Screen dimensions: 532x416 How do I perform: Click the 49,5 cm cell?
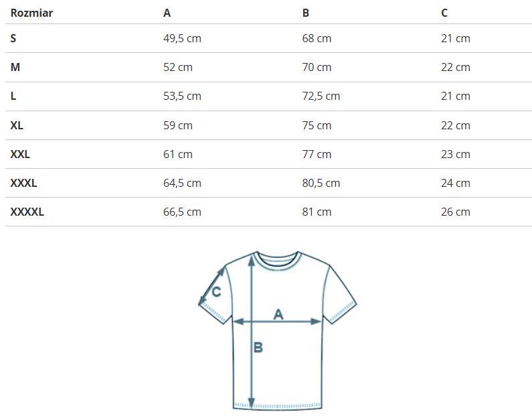(182, 38)
